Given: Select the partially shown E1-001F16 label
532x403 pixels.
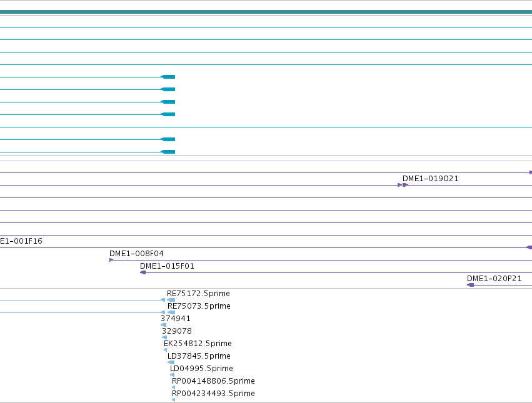Looking at the screenshot, I should (21, 241).
